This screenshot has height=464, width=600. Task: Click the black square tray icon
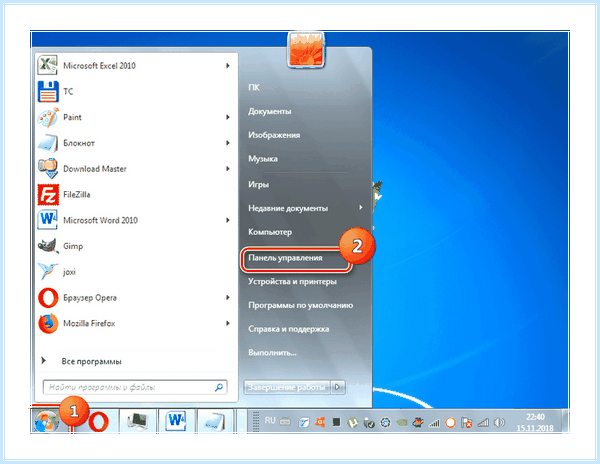tap(336, 422)
